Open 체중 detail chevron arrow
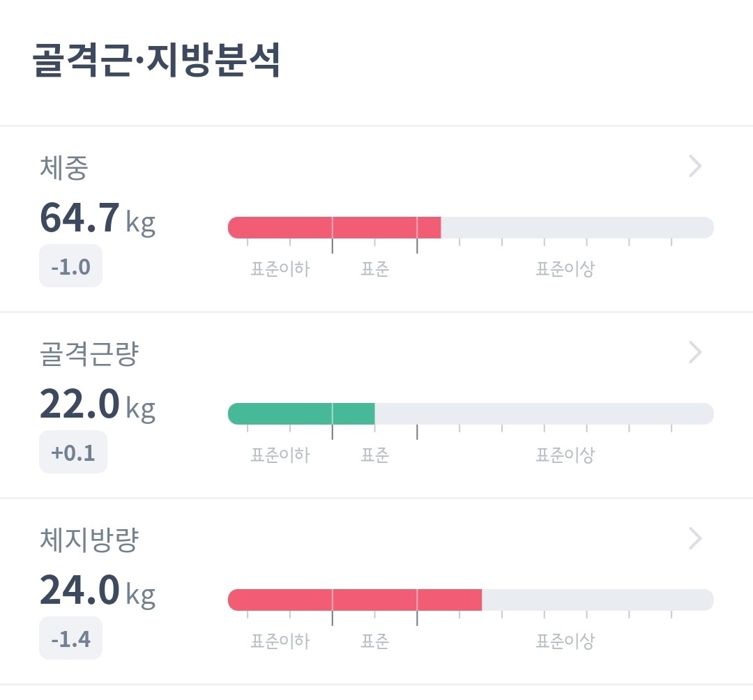This screenshot has width=753, height=700. [695, 167]
